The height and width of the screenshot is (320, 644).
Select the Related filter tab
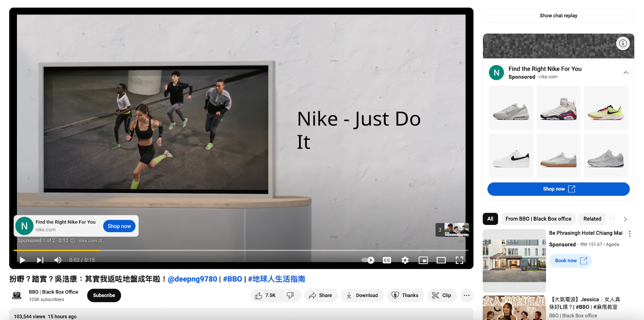click(x=592, y=219)
